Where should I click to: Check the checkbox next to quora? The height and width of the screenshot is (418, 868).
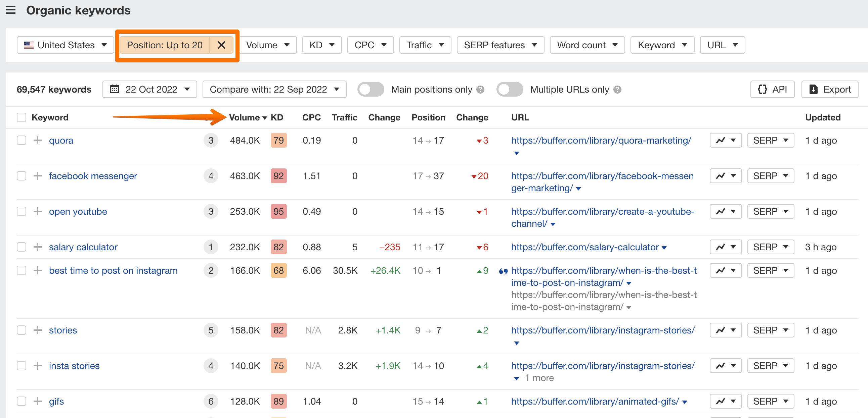point(21,140)
